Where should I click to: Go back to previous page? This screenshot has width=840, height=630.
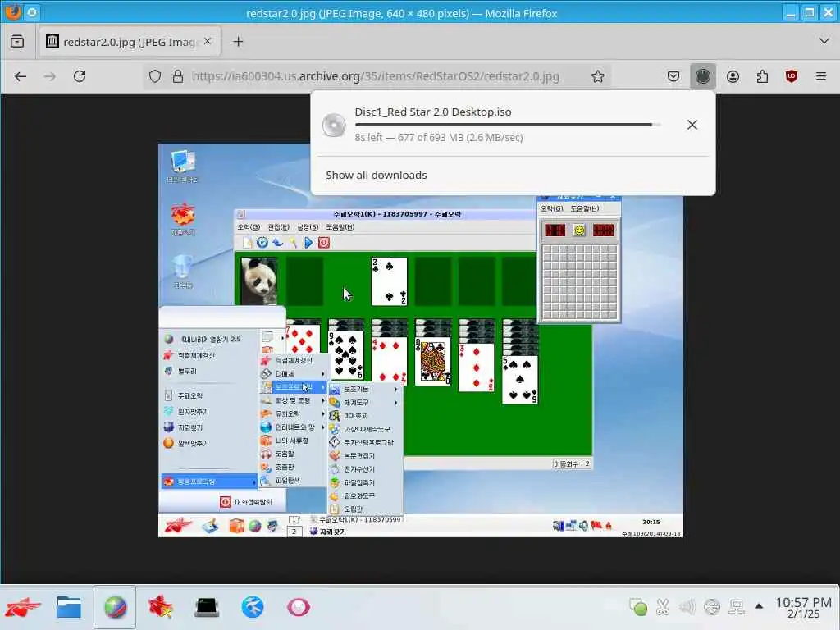click(21, 76)
